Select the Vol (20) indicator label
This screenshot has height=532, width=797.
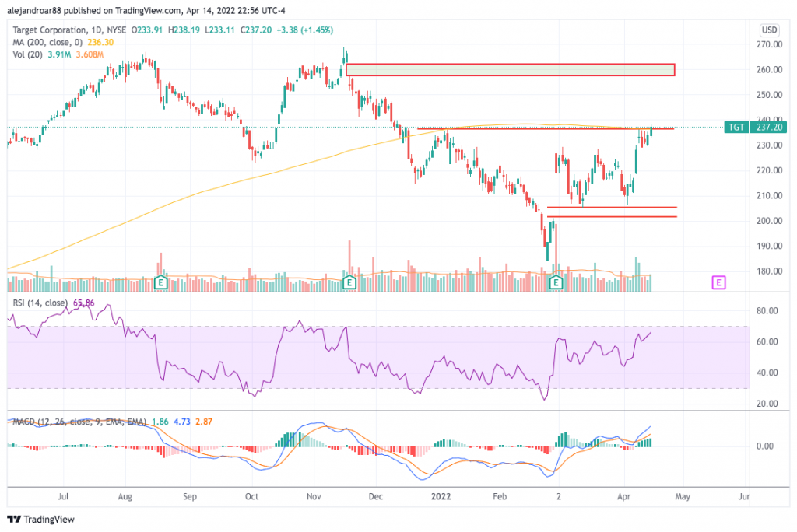[x=28, y=54]
